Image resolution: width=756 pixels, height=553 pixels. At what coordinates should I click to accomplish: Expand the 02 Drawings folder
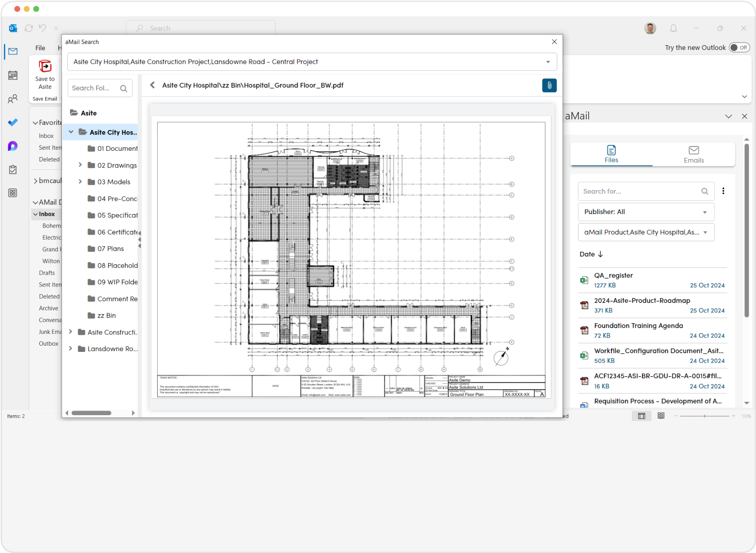[x=80, y=165]
